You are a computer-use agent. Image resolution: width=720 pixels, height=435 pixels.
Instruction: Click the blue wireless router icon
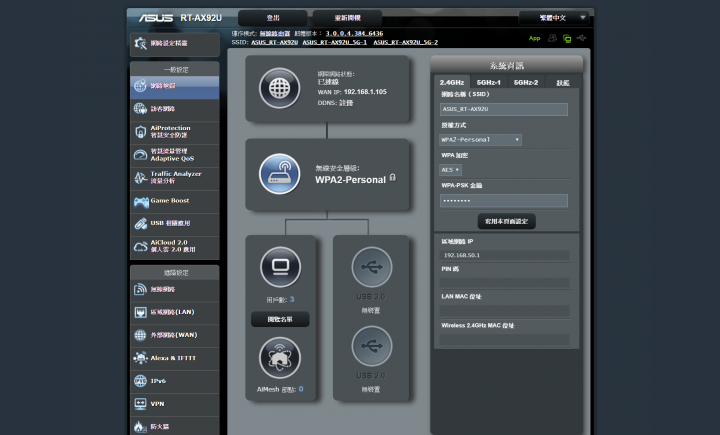280,174
